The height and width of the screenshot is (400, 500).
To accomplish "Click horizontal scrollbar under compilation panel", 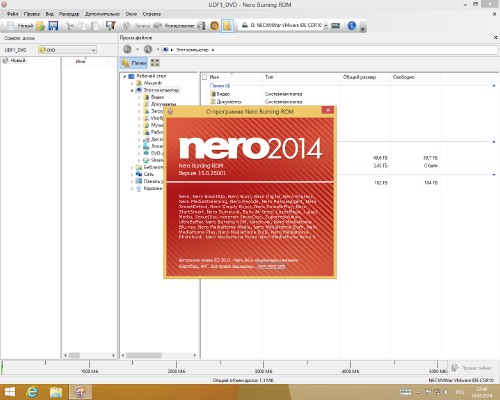I will (74, 356).
